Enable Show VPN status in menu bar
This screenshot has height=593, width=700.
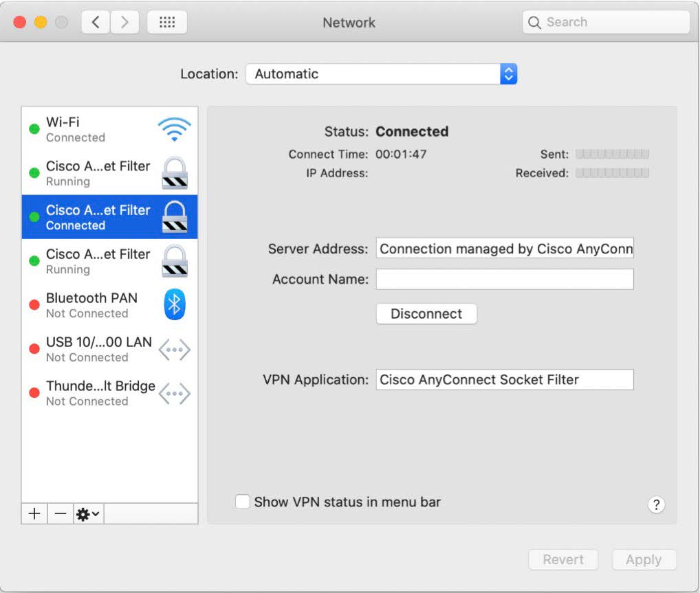pyautogui.click(x=243, y=502)
